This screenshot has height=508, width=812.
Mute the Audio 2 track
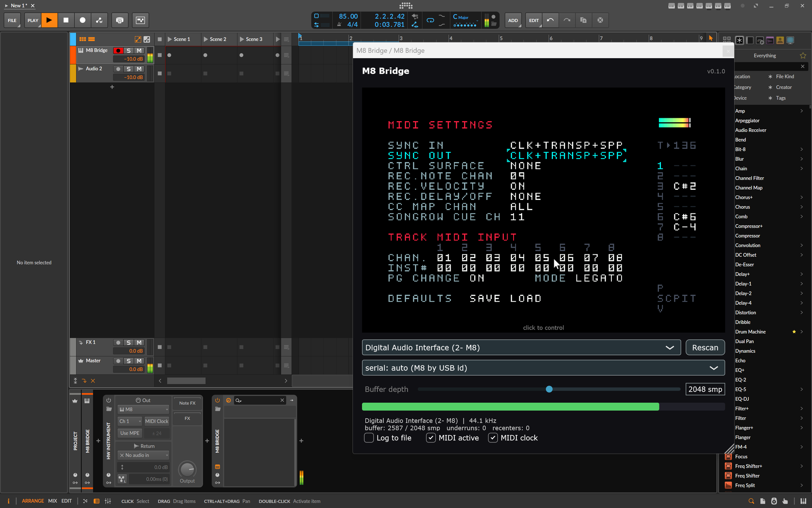coord(139,69)
